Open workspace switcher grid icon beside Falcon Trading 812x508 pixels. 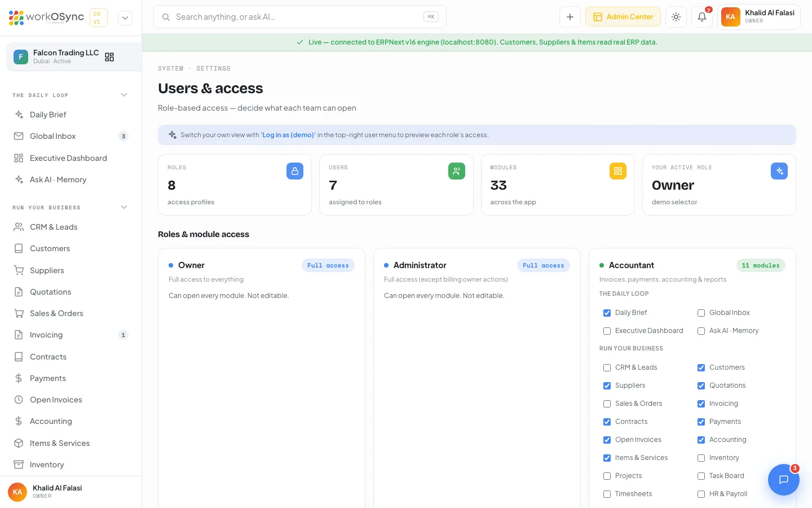click(109, 57)
